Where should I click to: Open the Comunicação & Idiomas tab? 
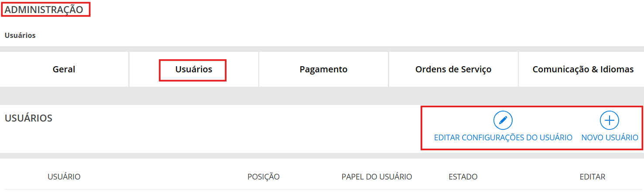click(583, 69)
